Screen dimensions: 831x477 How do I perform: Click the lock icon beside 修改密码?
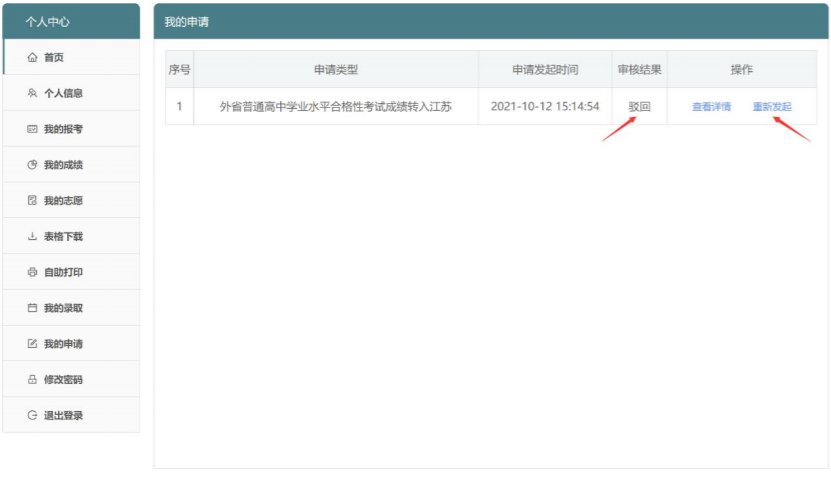point(32,379)
